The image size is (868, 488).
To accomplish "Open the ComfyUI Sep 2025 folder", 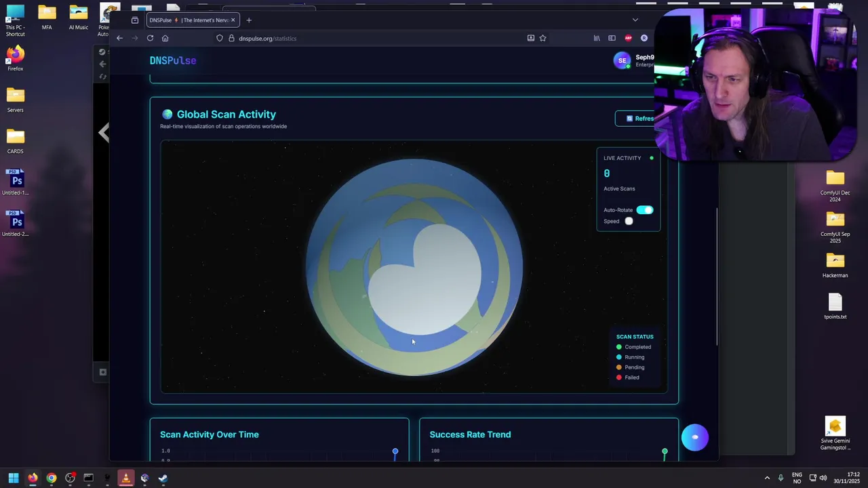I will point(835,227).
